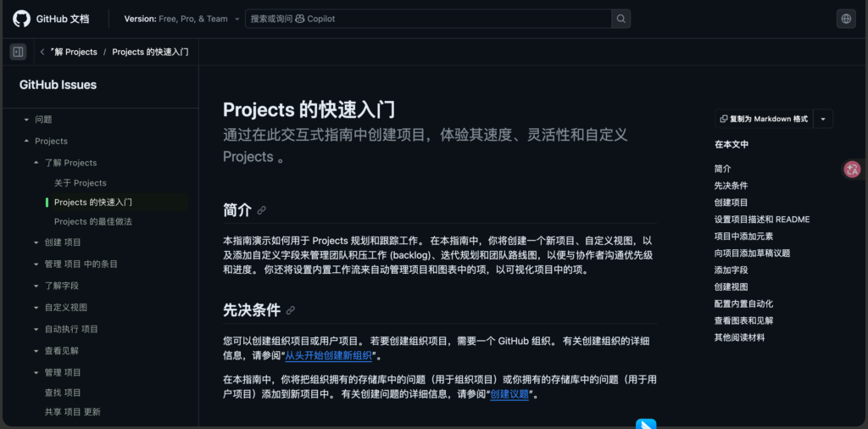The height and width of the screenshot is (429, 868).
Task: Collapse the 了解 Projects section
Action: tap(36, 163)
